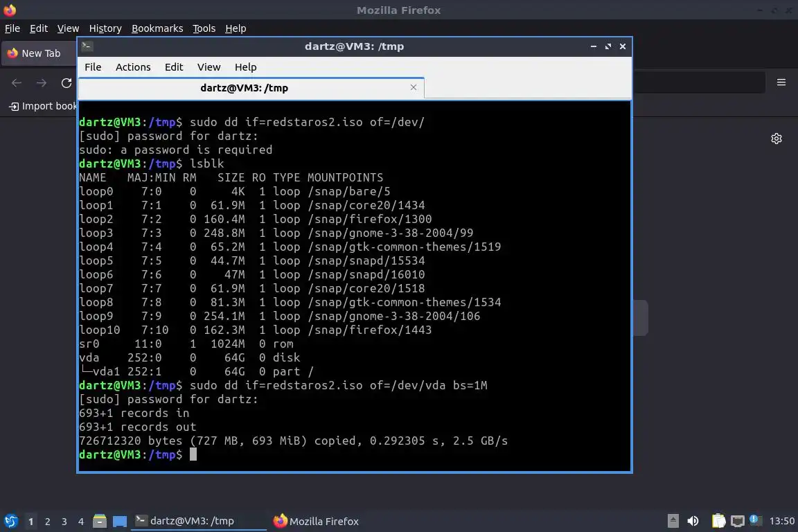This screenshot has height=532, width=798.
Task: Select the New Tab tab in Firefox
Action: click(x=39, y=53)
